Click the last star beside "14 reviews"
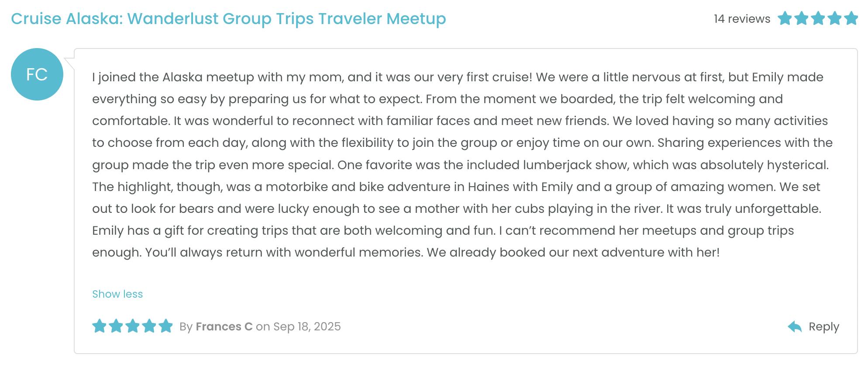 coord(851,18)
